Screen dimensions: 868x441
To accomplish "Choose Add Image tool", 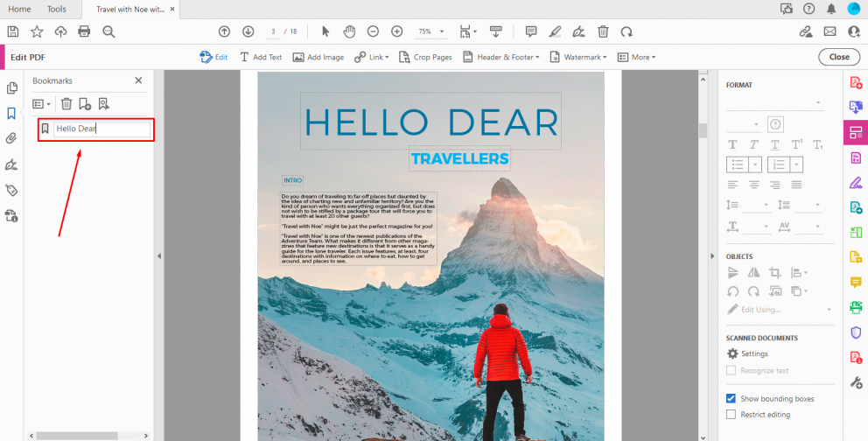I will (318, 57).
